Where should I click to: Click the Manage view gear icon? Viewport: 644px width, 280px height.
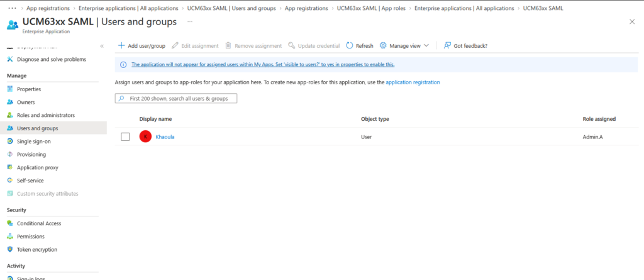(383, 46)
